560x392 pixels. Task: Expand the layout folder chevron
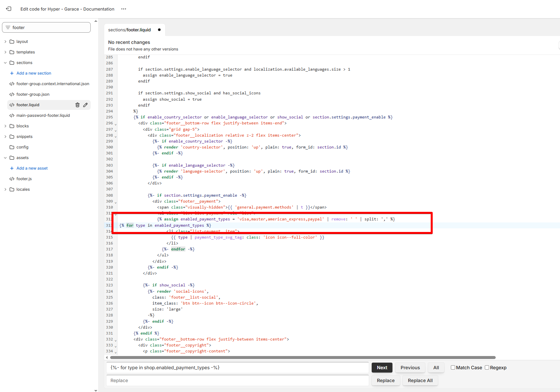click(x=5, y=42)
